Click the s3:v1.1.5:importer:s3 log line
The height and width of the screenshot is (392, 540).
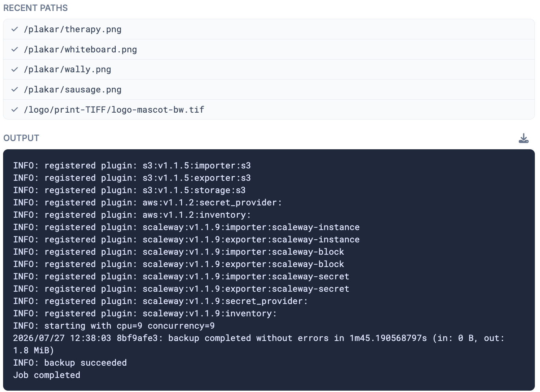[132, 165]
